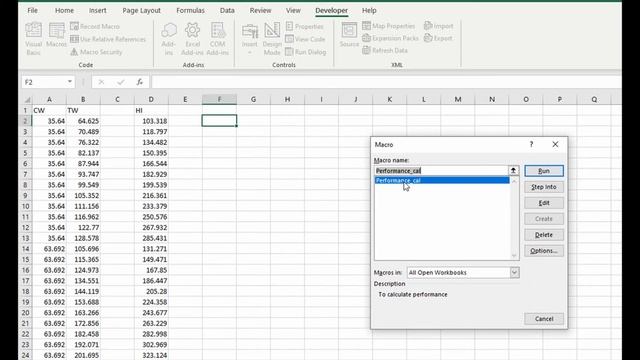The image size is (640, 360).
Task: Click cell with value 128.578
Action: tap(83, 238)
